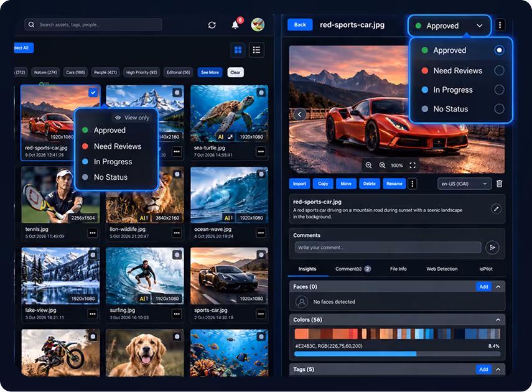
Task: Open options menu for sea-turtle.jpg
Action: point(261,151)
